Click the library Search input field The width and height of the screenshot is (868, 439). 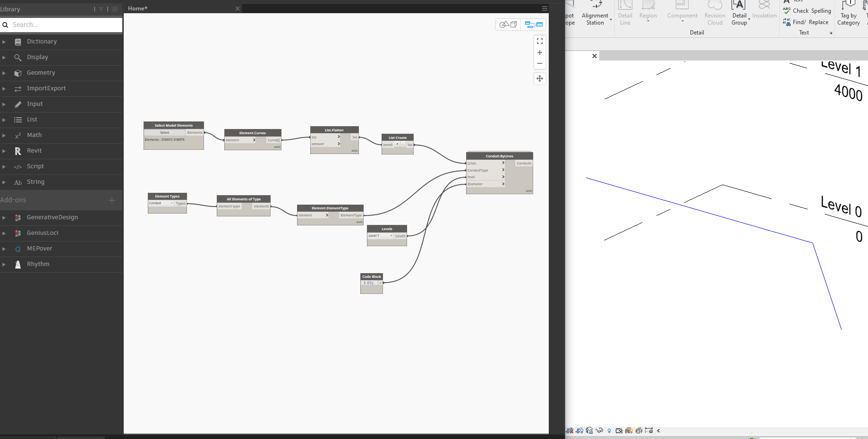[x=61, y=25]
